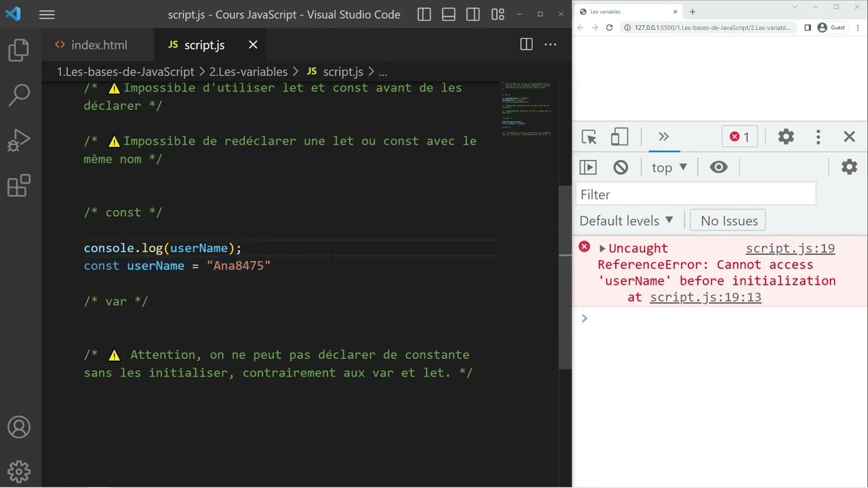Click the console Filter field
Viewport: 868px width, 488px height.
tap(696, 195)
